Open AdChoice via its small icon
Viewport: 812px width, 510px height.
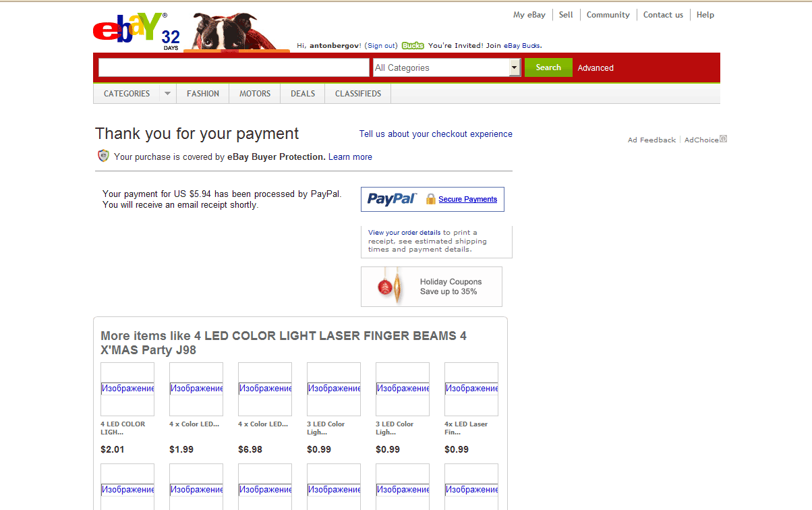pyautogui.click(x=723, y=138)
